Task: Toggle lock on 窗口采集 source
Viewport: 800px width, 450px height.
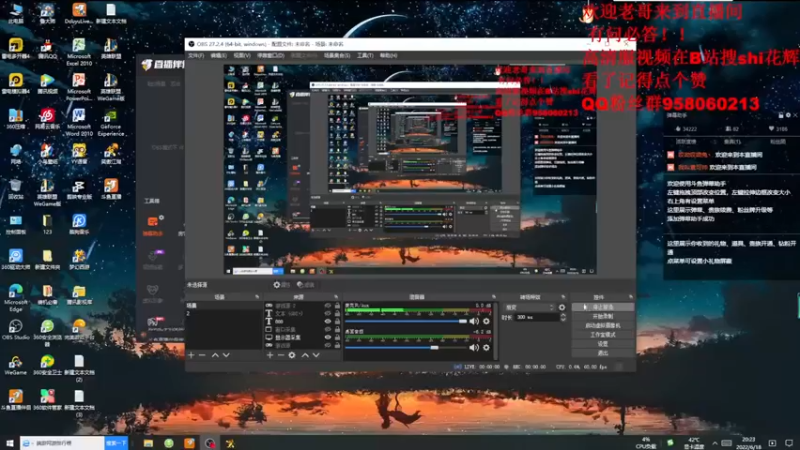Action: pyautogui.click(x=337, y=330)
